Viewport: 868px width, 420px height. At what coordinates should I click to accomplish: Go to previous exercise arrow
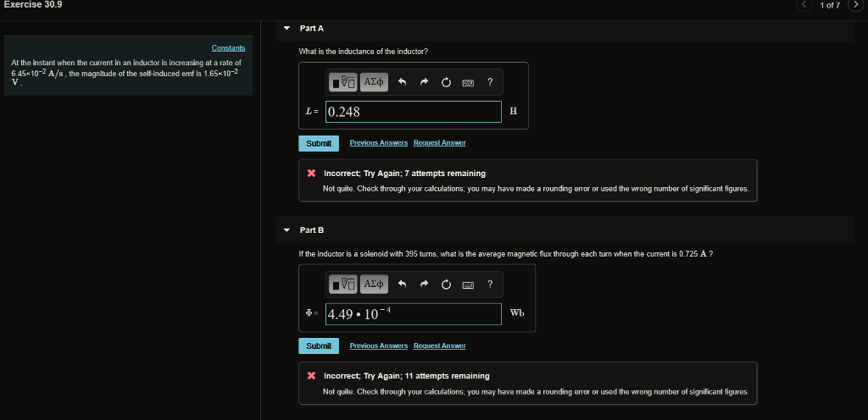pyautogui.click(x=804, y=5)
